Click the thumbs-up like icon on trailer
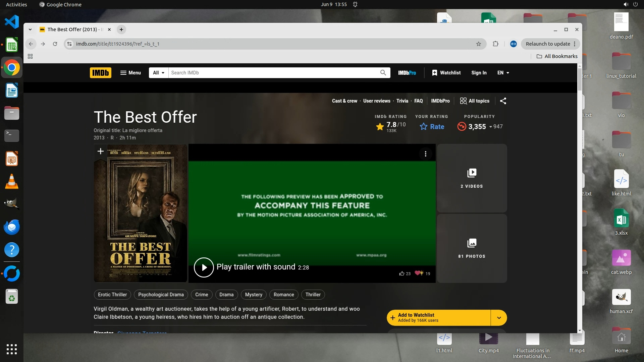The image size is (644, 362). pos(402,274)
